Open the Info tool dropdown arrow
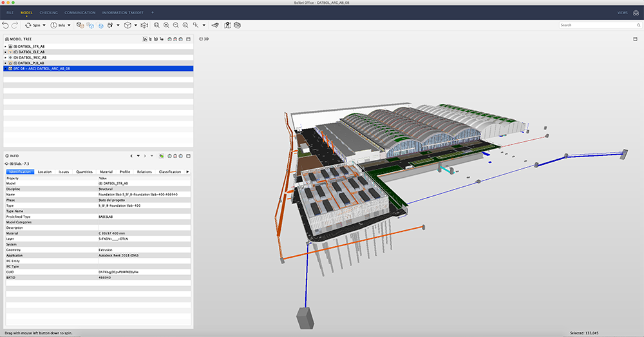 [x=69, y=25]
